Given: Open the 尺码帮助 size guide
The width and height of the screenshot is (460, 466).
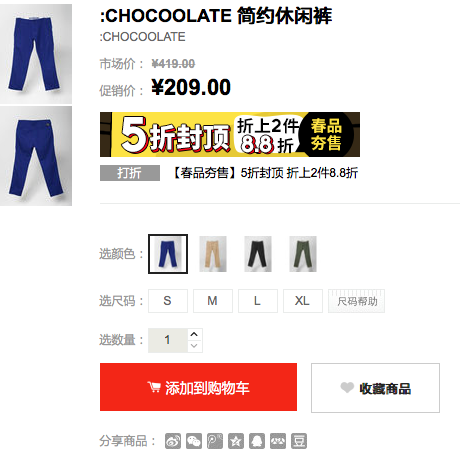Looking at the screenshot, I should coord(356,301).
